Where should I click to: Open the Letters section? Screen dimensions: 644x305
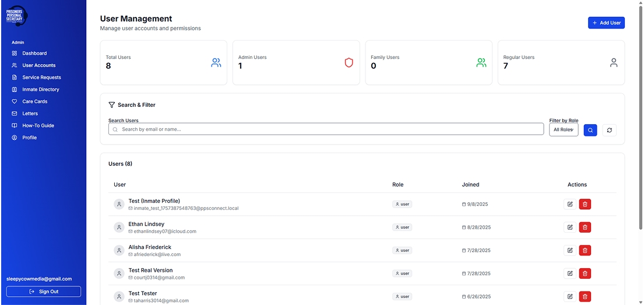point(30,114)
